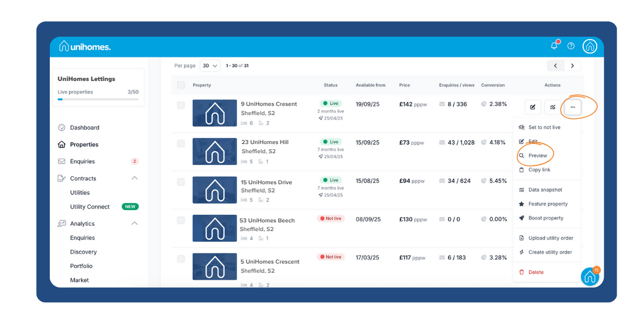644x312 pixels.
Task: Click the Properties house icon in sidebar
Action: pos(62,145)
